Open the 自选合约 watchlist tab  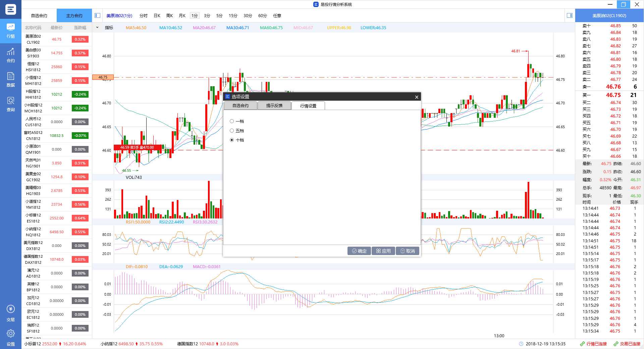coord(39,15)
